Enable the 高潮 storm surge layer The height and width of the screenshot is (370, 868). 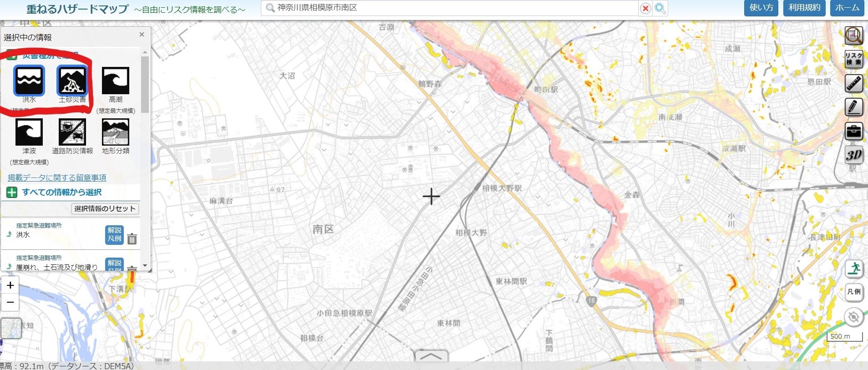(116, 81)
